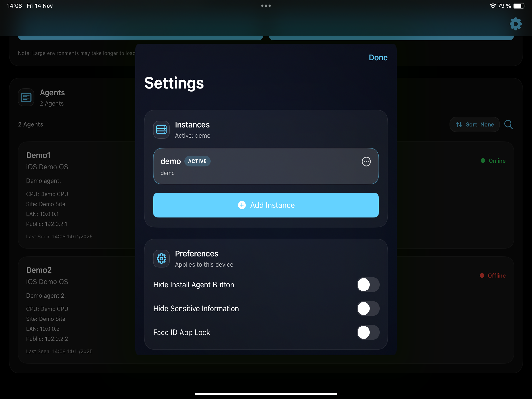Tap the date Fri 14 Nov
Viewport: 532px width, 399px height.
(x=40, y=6)
